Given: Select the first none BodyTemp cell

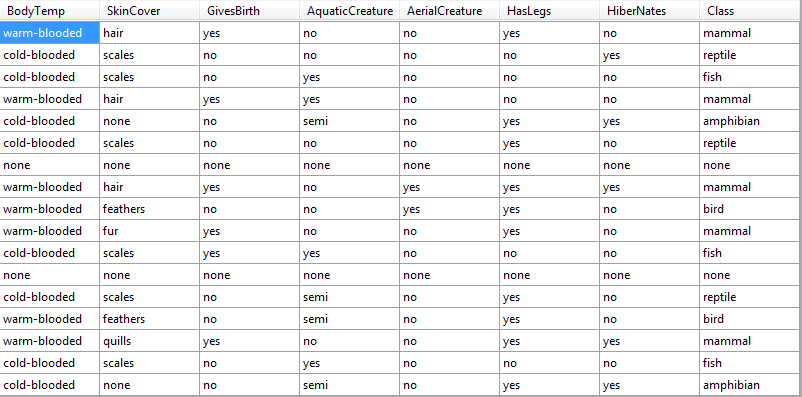Looking at the screenshot, I should 50,165.
